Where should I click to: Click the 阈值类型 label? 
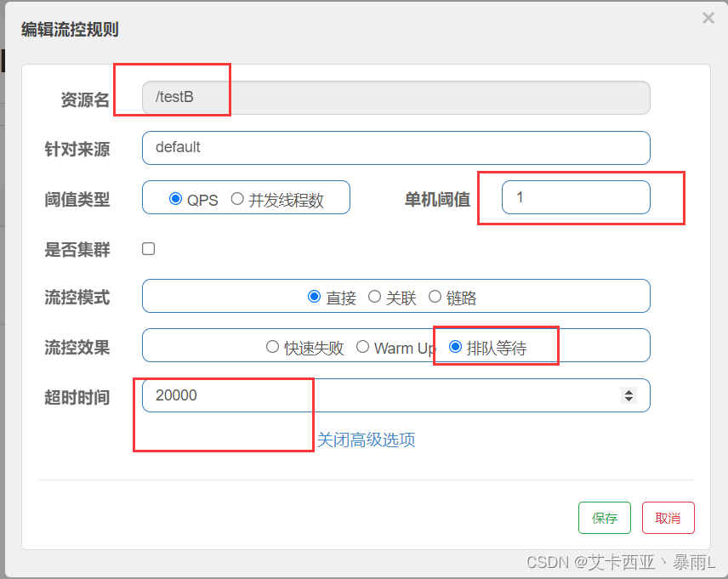click(x=77, y=200)
